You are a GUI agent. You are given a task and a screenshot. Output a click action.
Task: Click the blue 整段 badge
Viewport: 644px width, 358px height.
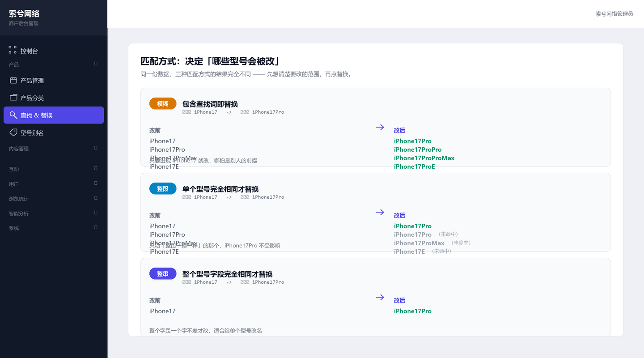163,189
